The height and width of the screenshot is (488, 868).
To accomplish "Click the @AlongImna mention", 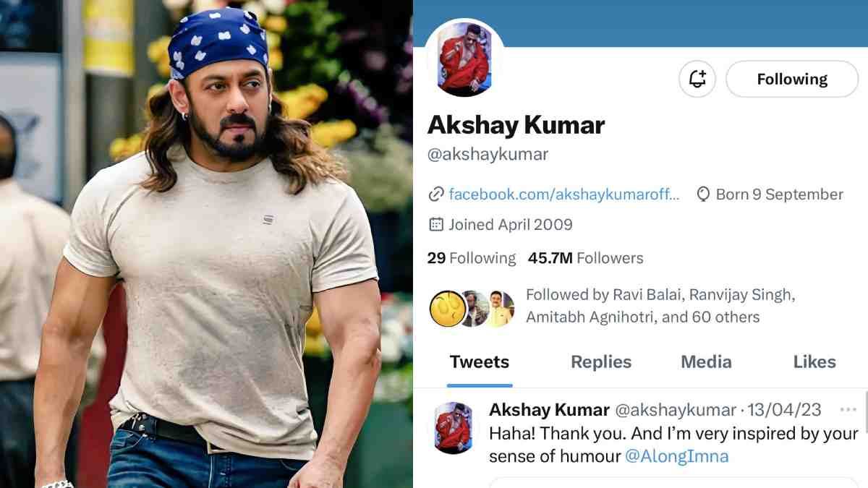I will coord(677,456).
